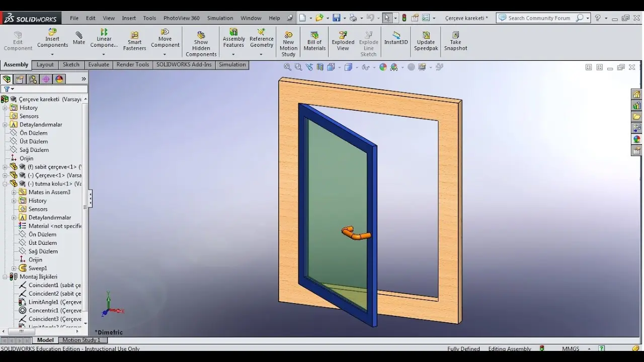Open the ConfigurationManager tab icon
644x362 pixels.
(x=33, y=79)
